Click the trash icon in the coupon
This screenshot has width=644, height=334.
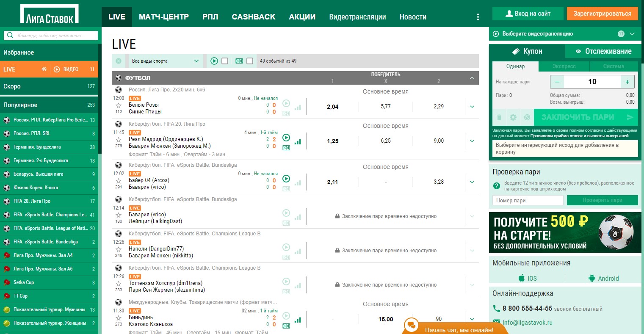click(499, 117)
